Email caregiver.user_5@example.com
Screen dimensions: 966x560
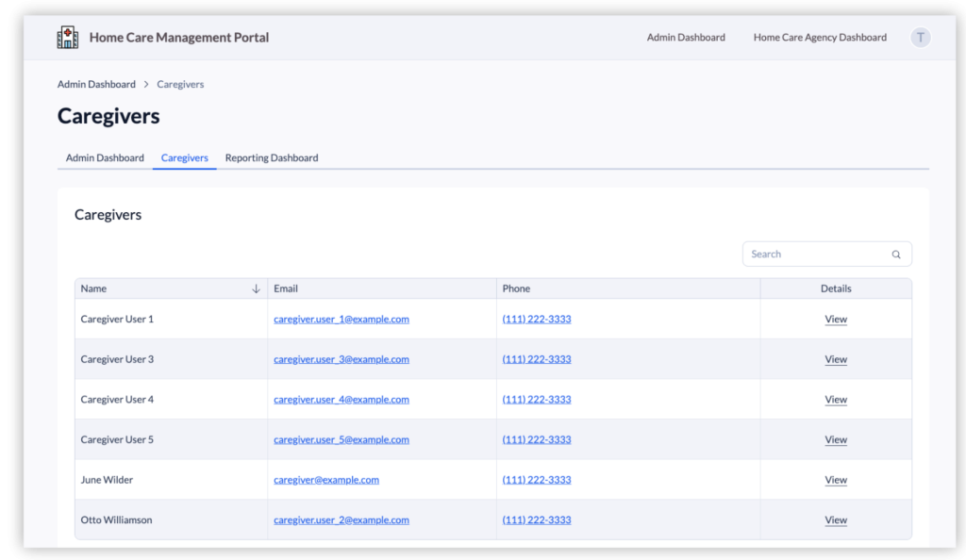click(x=341, y=439)
